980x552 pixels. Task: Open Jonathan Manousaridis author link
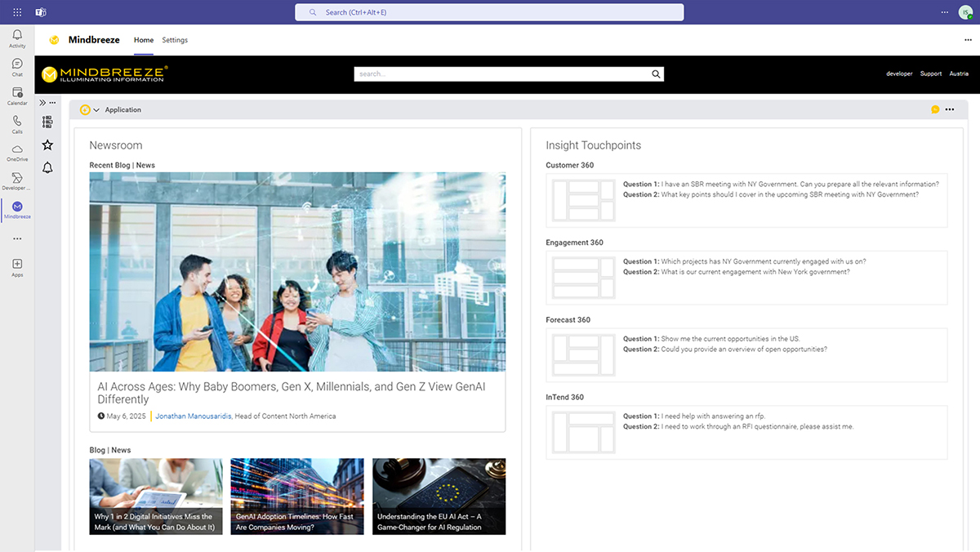pos(193,416)
